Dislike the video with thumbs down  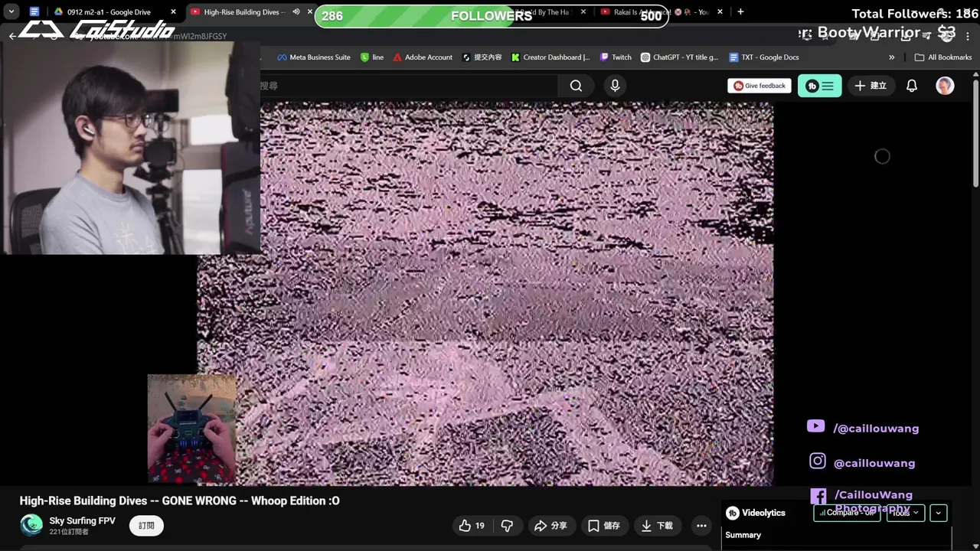point(507,526)
